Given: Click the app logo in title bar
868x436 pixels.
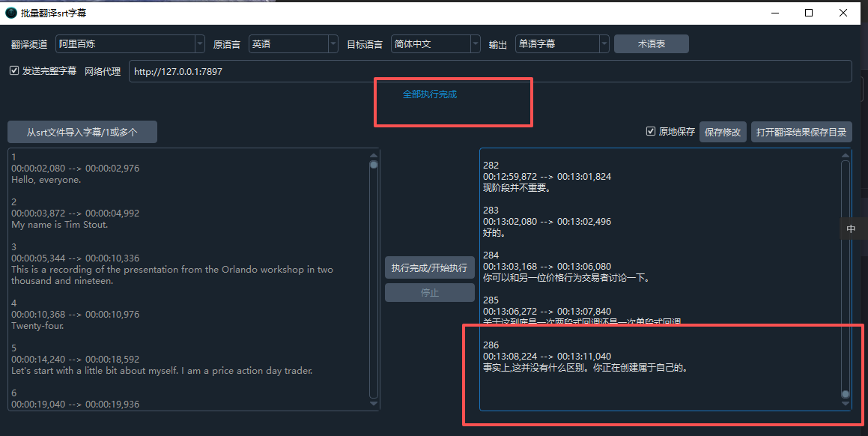Looking at the screenshot, I should click(11, 13).
